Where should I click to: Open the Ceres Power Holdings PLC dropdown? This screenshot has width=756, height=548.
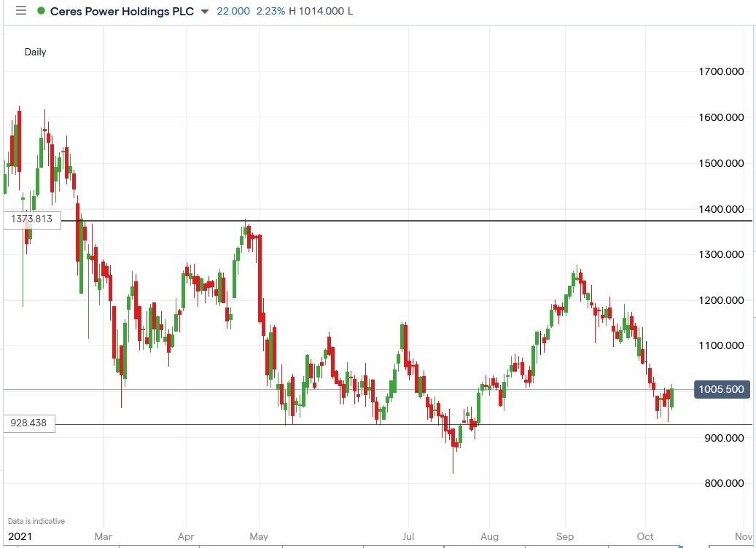[203, 11]
